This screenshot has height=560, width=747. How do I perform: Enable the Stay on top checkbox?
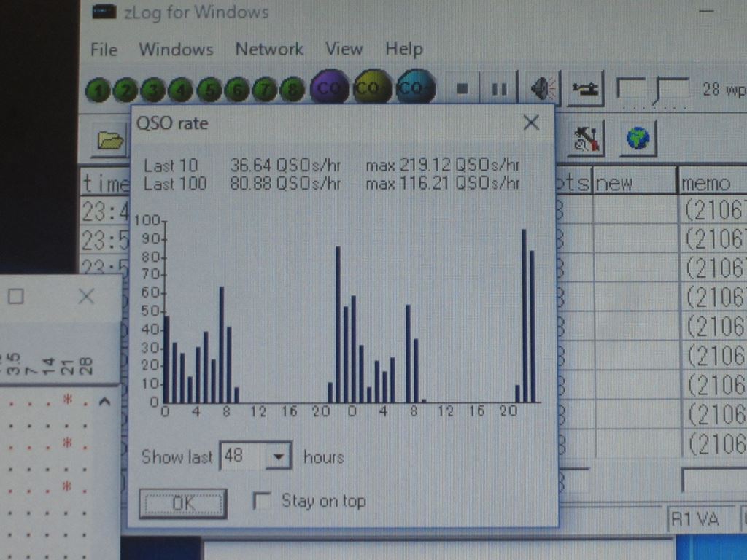coord(261,502)
